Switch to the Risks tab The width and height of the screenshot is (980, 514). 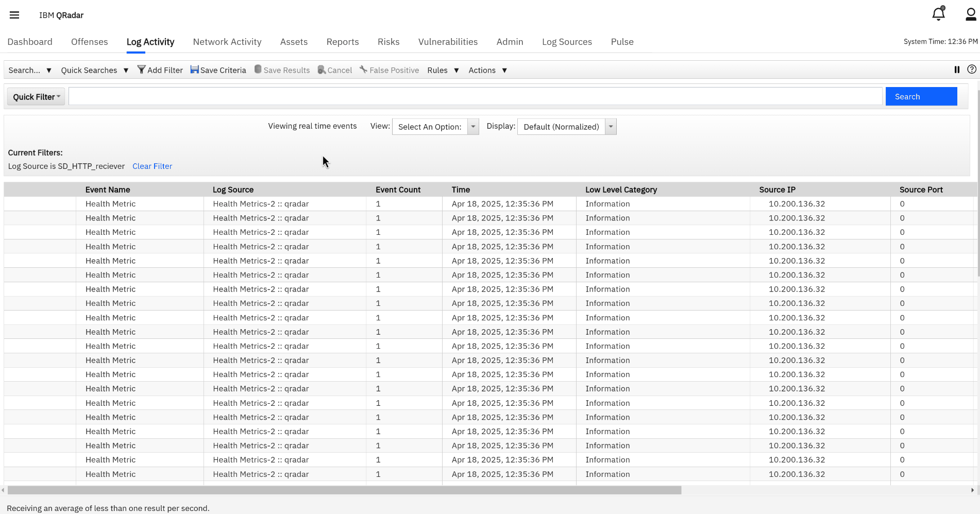[388, 42]
